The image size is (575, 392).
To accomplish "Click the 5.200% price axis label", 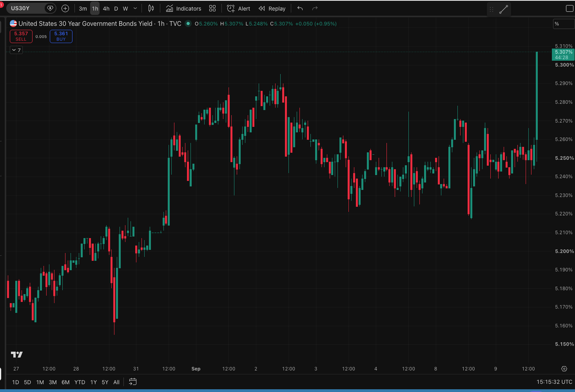I will click(x=563, y=251).
